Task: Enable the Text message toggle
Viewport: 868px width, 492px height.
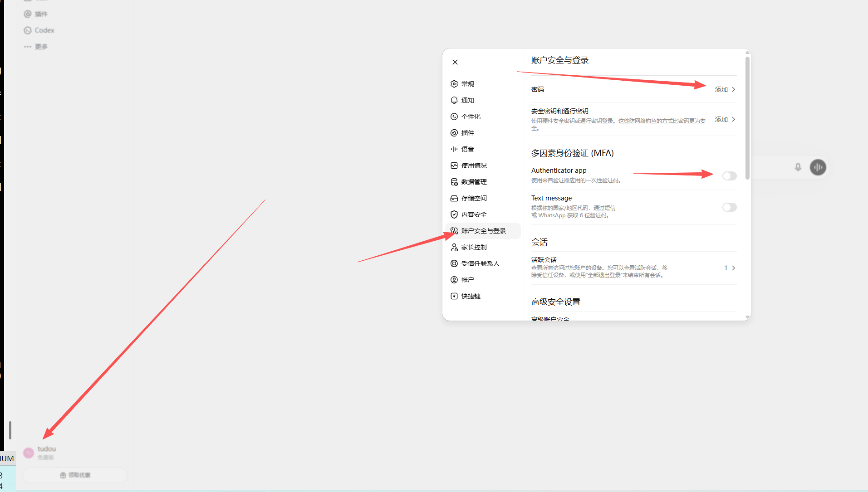Action: [729, 207]
